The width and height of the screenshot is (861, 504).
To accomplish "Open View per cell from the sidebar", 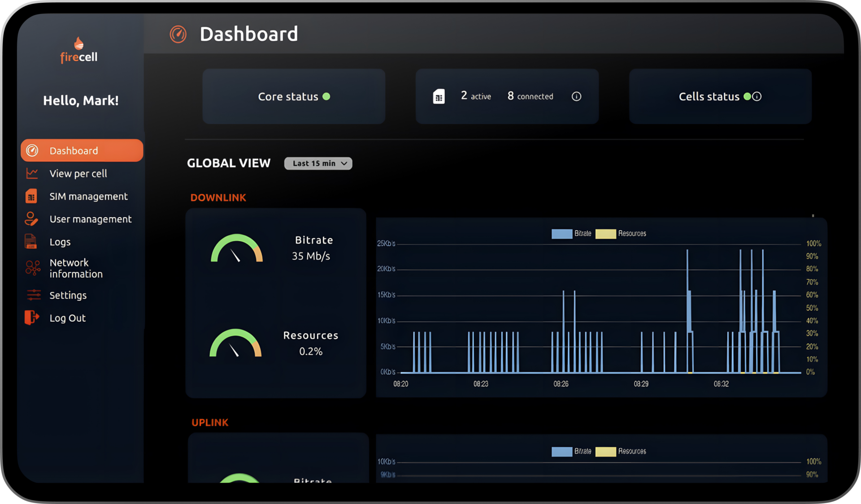I will 78,173.
